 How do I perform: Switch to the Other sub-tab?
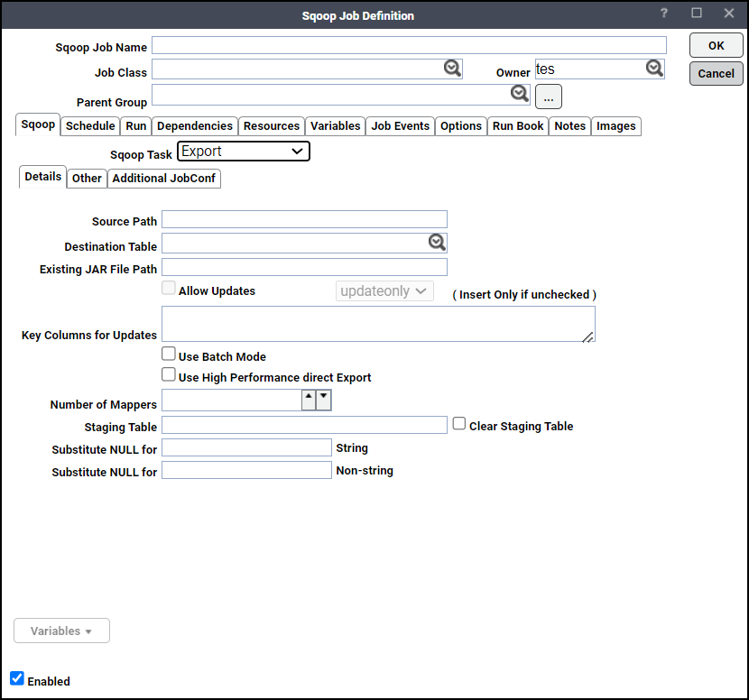click(x=87, y=179)
